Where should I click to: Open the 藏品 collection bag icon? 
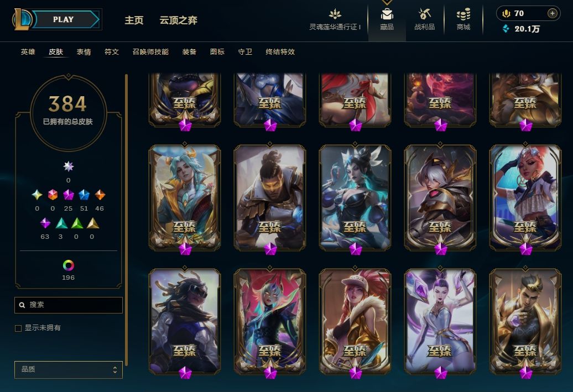coord(387,14)
